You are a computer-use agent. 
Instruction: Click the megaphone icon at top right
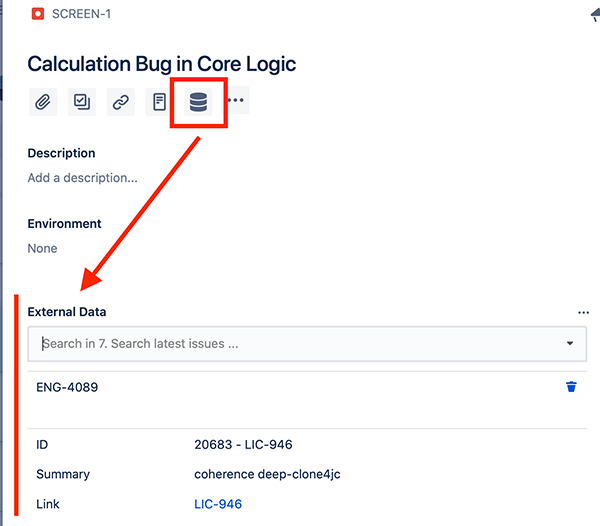[x=595, y=15]
